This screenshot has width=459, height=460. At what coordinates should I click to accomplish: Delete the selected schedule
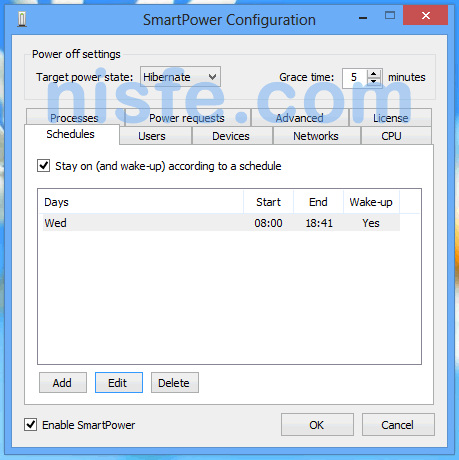pos(175,382)
